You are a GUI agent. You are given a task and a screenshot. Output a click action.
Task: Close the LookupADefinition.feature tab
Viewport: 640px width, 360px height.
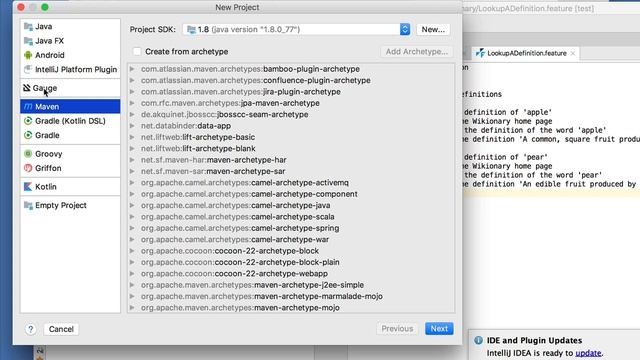[x=573, y=53]
